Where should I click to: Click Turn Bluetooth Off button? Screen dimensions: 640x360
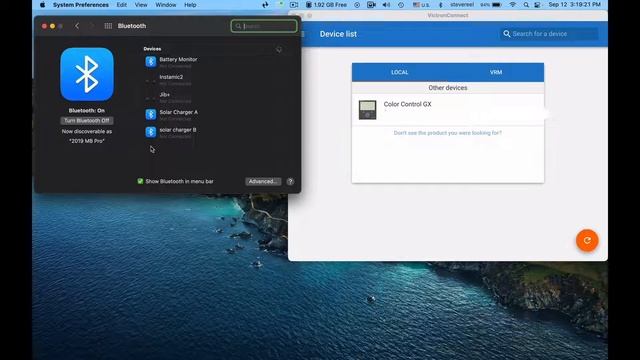(87, 120)
